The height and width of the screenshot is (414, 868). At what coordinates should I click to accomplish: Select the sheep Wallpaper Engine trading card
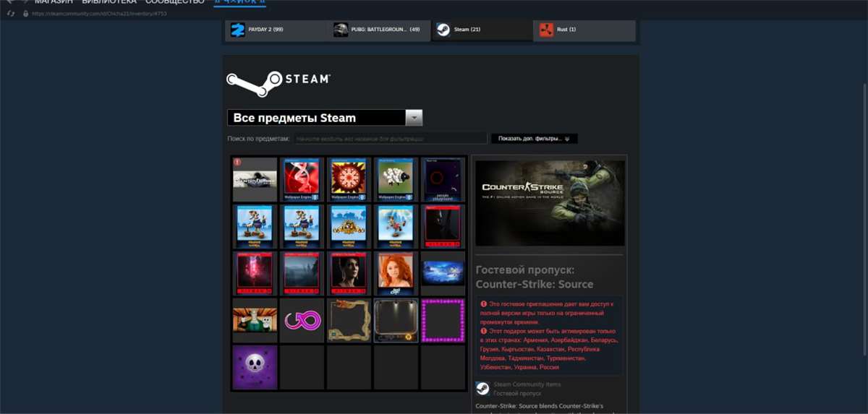[396, 178]
